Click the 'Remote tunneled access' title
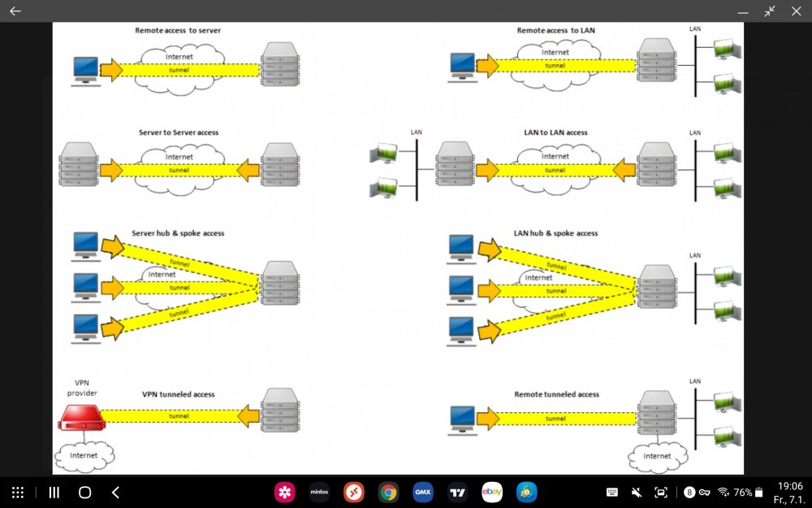This screenshot has width=812, height=508. pyautogui.click(x=557, y=394)
